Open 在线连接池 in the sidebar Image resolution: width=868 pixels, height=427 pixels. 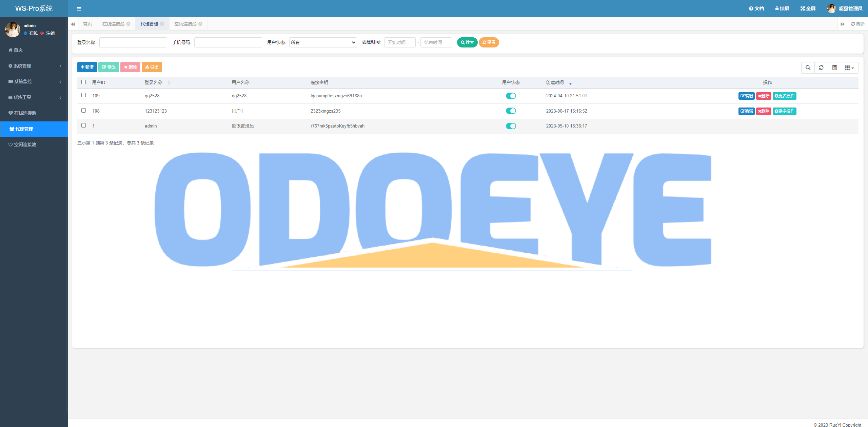34,113
